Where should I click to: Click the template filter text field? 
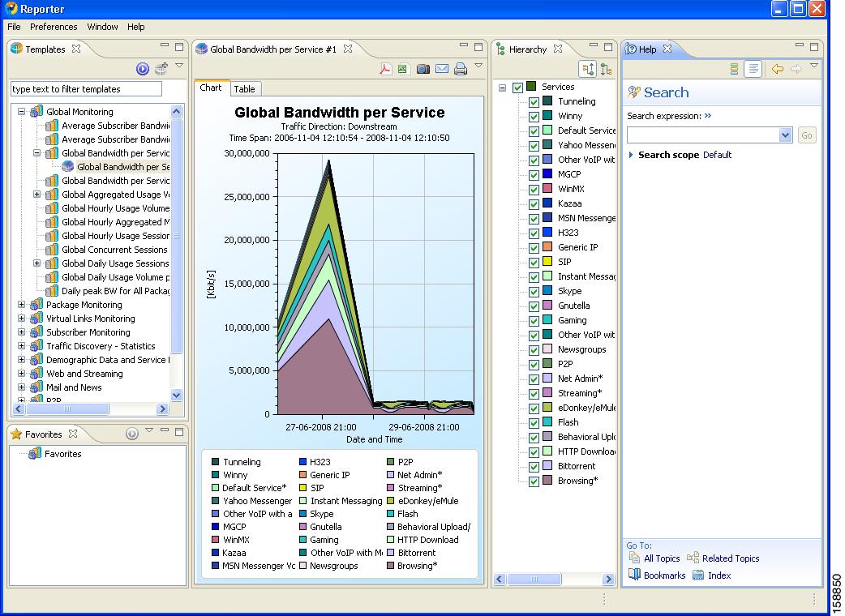click(x=86, y=89)
